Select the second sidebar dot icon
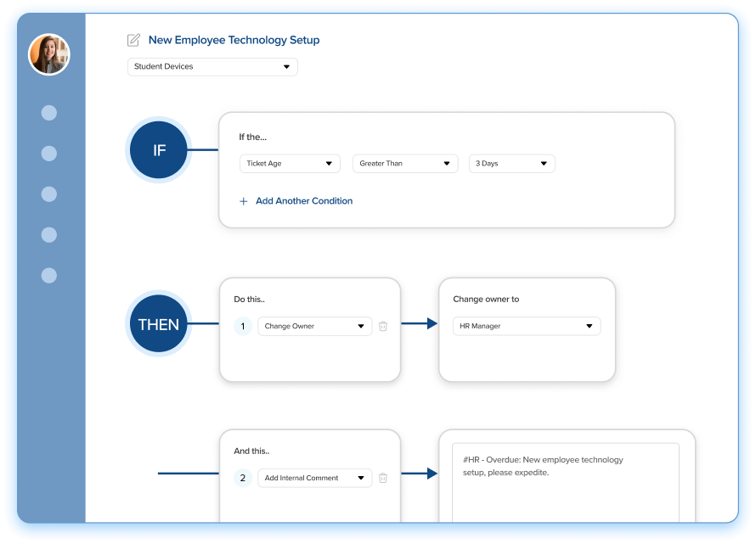756x544 pixels. 49,154
